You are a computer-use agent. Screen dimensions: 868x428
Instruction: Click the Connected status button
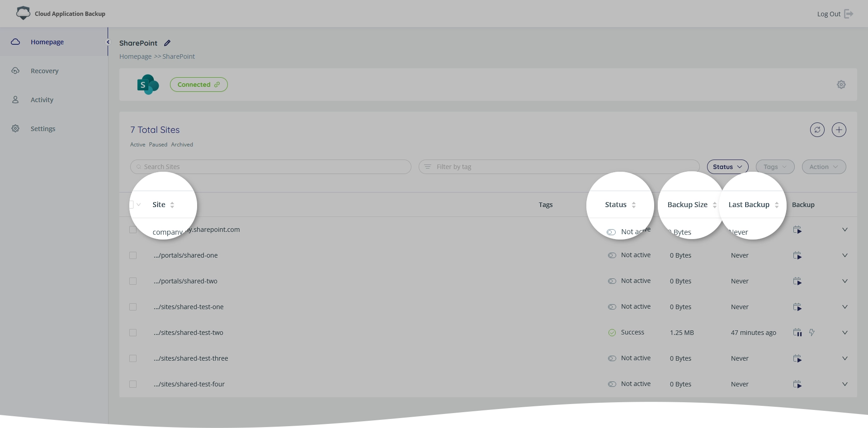point(199,85)
